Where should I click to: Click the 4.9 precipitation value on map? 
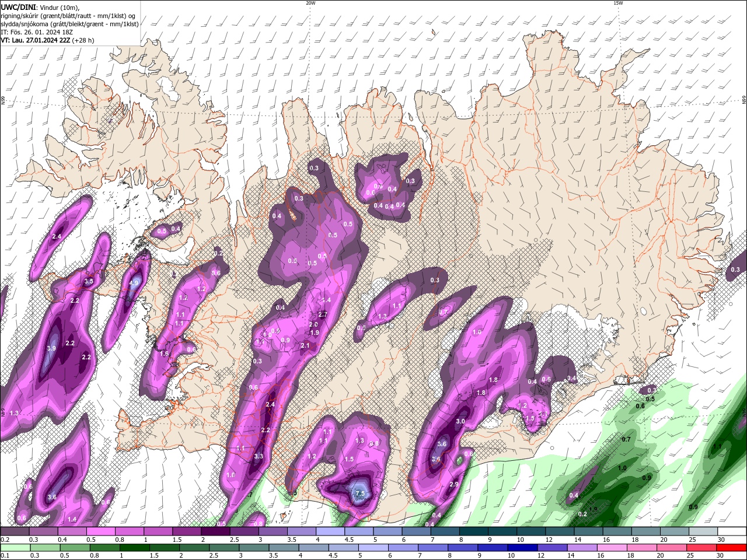[134, 282]
